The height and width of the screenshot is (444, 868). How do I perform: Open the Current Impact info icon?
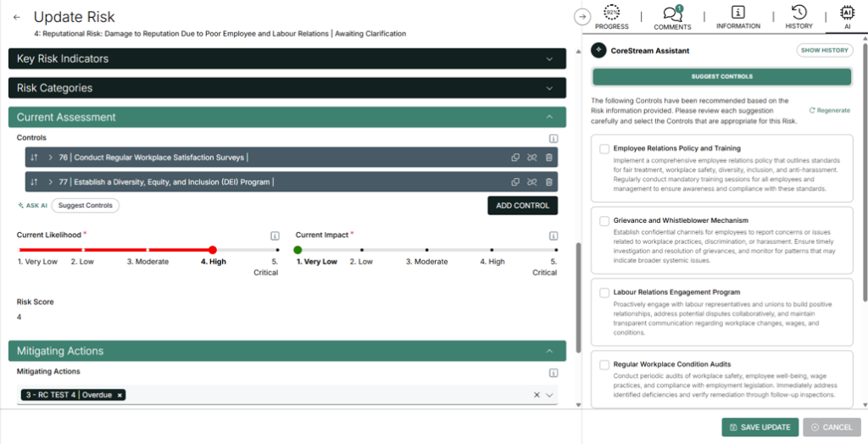(x=553, y=236)
